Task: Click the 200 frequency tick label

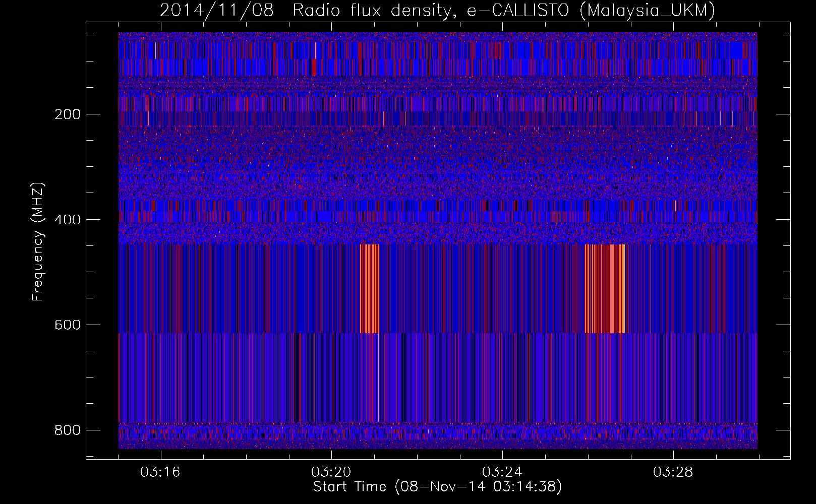Action: tap(68, 114)
